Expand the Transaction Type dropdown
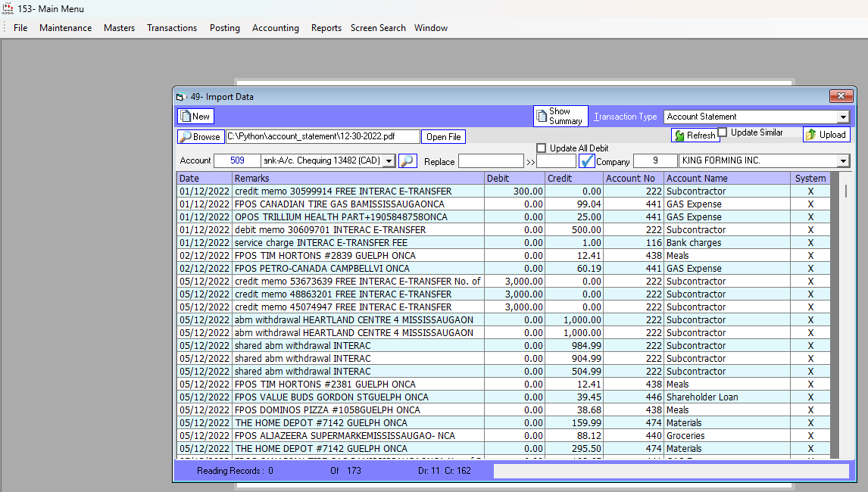Image resolution: width=868 pixels, height=492 pixels. coord(843,117)
